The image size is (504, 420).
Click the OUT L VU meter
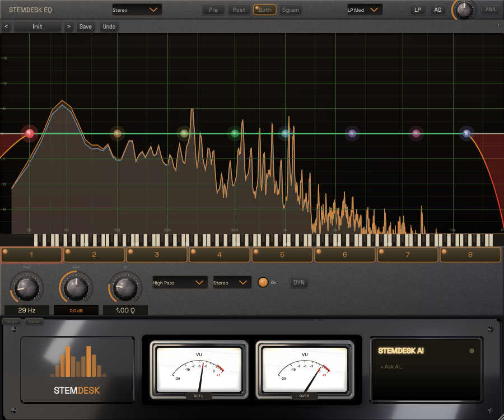(199, 370)
